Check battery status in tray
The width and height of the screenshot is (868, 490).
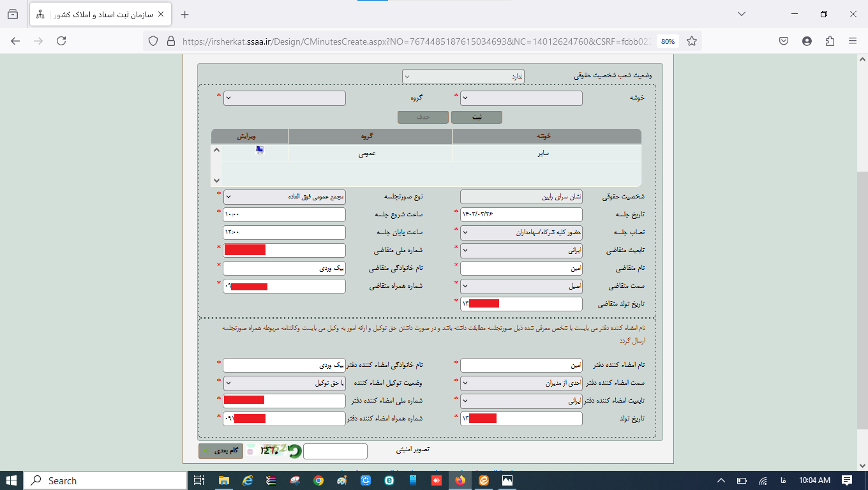pos(742,480)
